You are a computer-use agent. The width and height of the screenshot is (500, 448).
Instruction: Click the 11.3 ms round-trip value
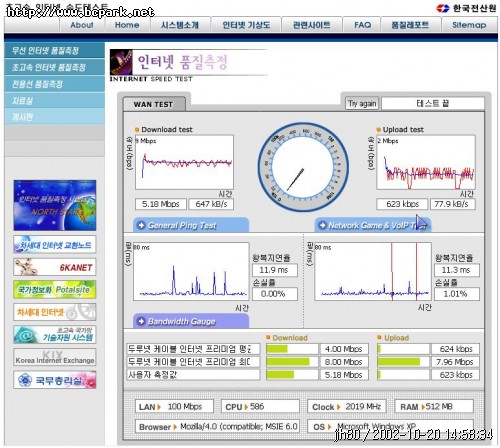[x=457, y=270]
